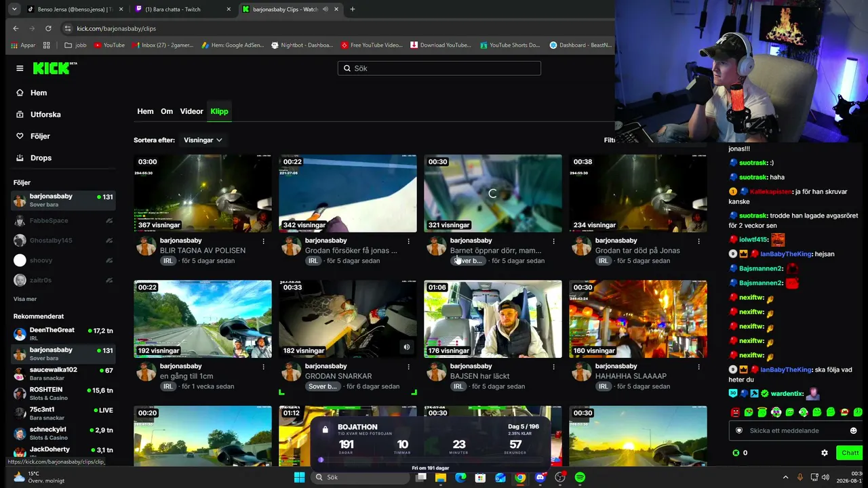Switch to the Om channel tab
The height and width of the screenshot is (488, 868).
pyautogui.click(x=167, y=111)
